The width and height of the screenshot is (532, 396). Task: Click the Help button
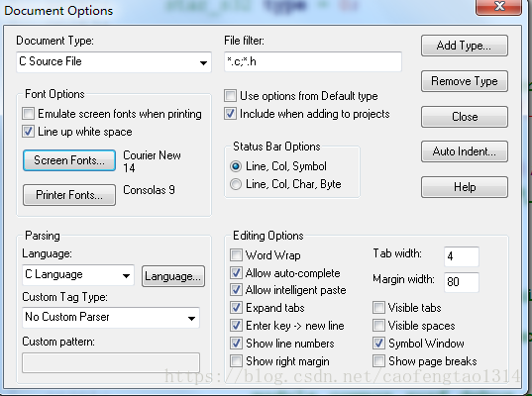pos(465,187)
